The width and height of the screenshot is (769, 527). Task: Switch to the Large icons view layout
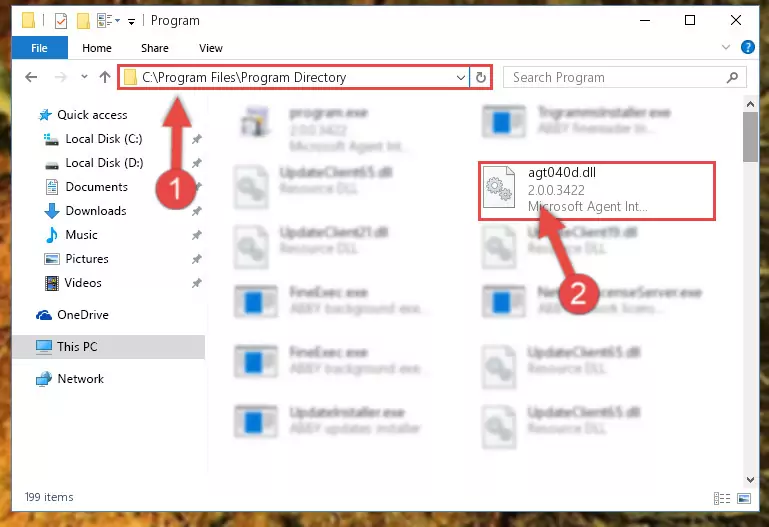coord(744,499)
